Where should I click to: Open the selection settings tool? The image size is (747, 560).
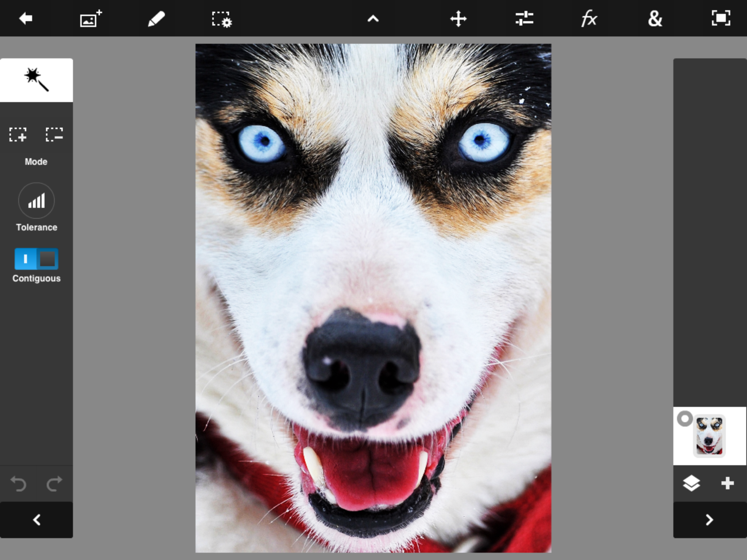pyautogui.click(x=221, y=19)
